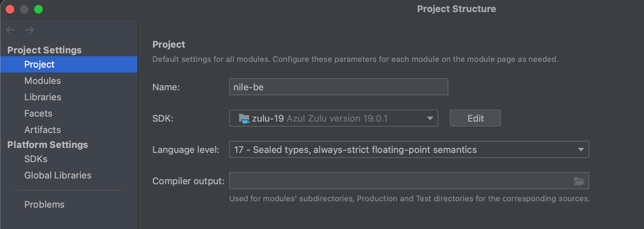
Task: Open the Artifacts section
Action: click(43, 130)
